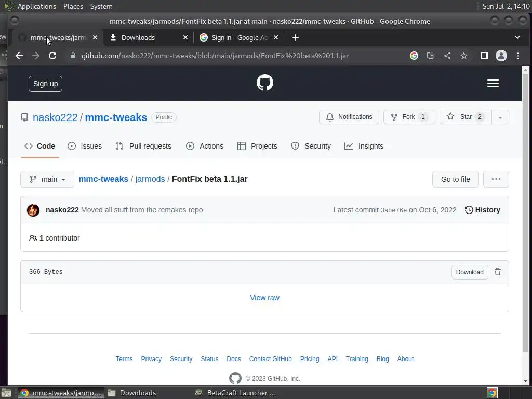This screenshot has height=399, width=532.
Task: Click the Google account icon in address bar
Action: pyautogui.click(x=414, y=56)
